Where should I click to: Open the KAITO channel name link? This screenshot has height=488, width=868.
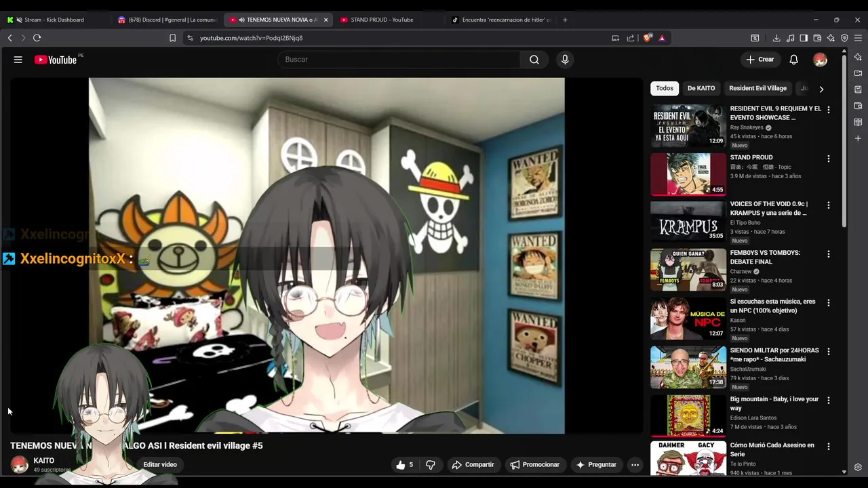[x=44, y=461]
